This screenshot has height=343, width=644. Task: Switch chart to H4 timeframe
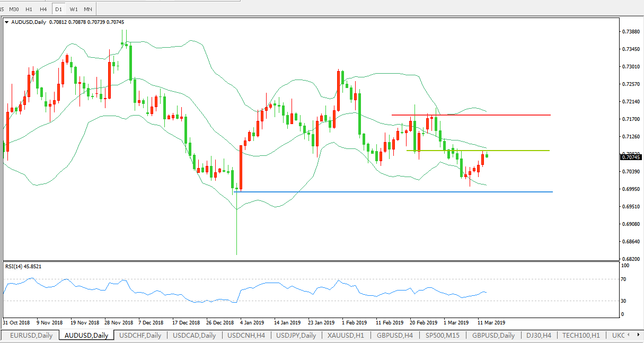pyautogui.click(x=43, y=9)
